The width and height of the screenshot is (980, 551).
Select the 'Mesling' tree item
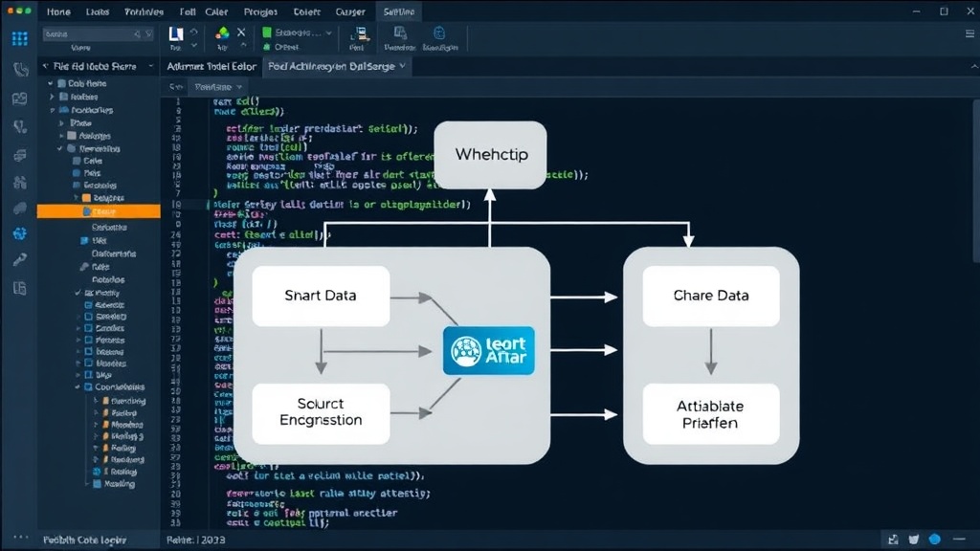click(113, 483)
